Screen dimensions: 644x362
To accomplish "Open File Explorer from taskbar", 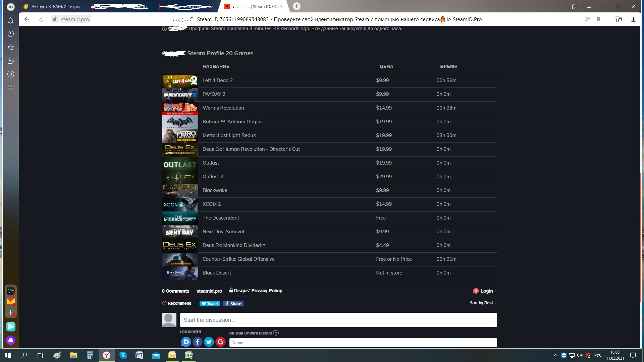I will coord(74,355).
